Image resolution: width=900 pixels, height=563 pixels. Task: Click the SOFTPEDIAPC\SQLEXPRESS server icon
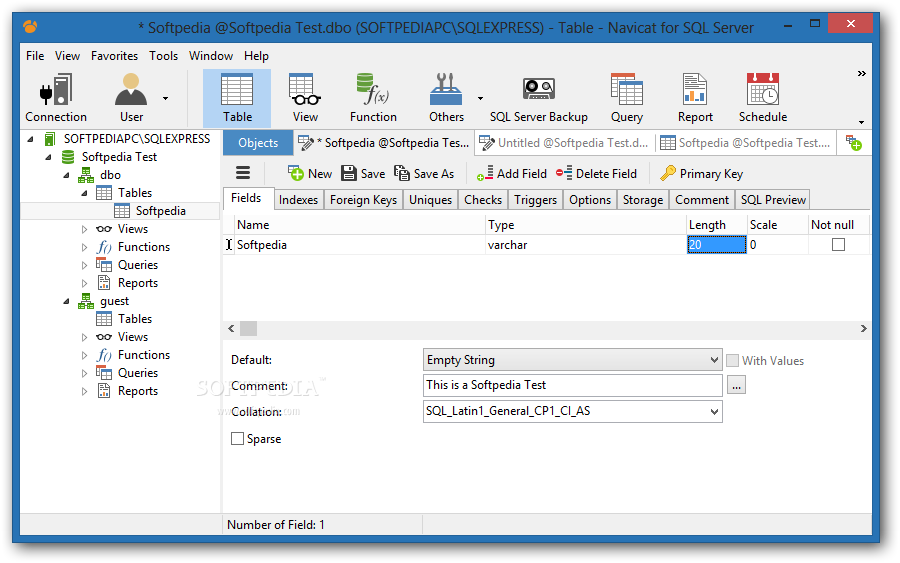[49, 139]
